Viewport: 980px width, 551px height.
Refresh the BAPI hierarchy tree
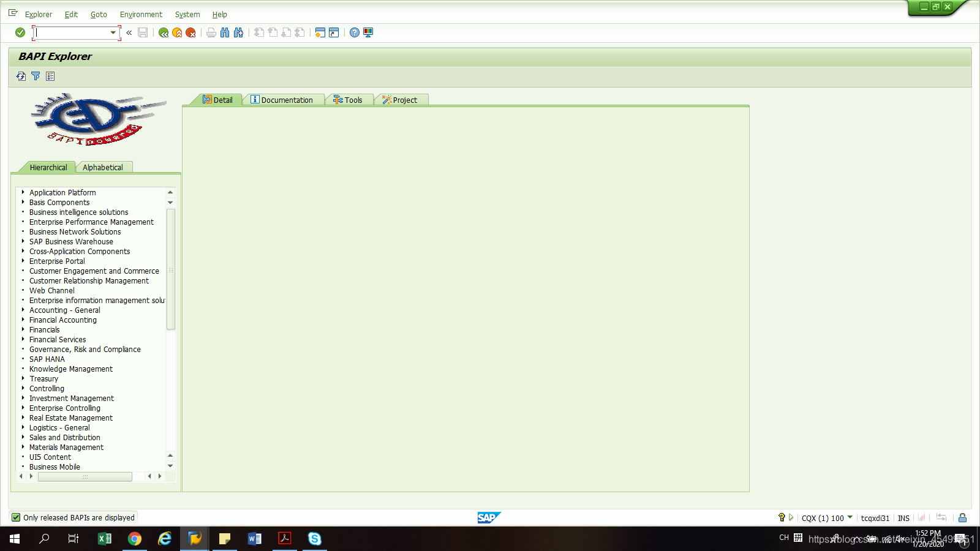[21, 76]
